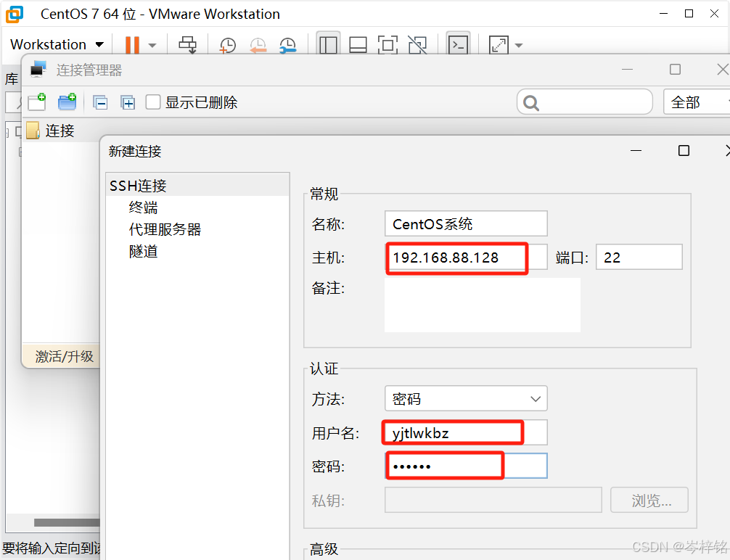Click the 主机 field with 192.168.88.128
This screenshot has height=560, width=730.
point(466,258)
